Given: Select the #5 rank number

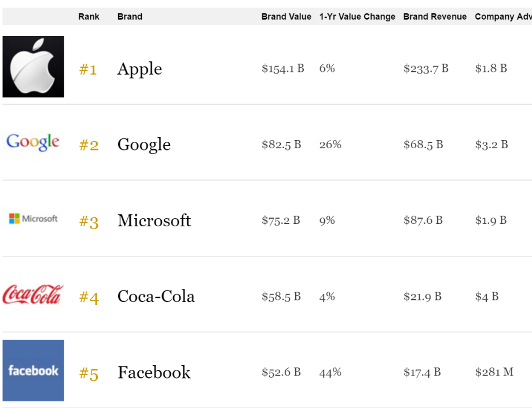Looking at the screenshot, I should 89,374.
